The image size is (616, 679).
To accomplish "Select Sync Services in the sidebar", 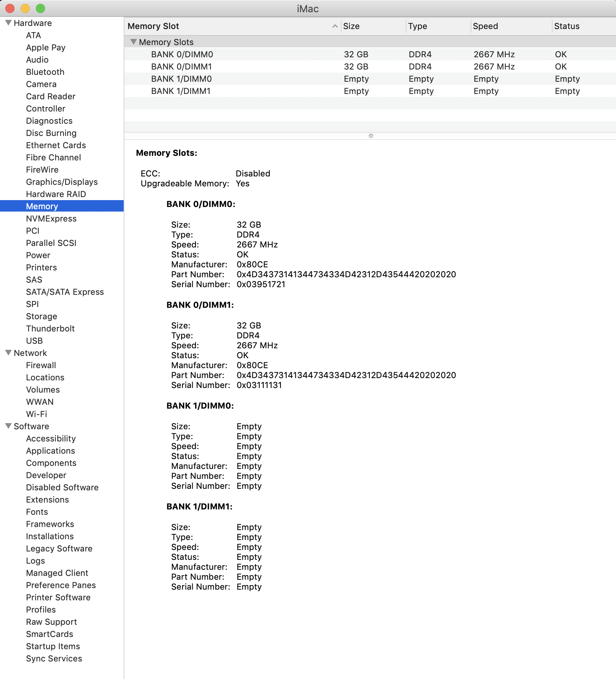I will pos(54,658).
